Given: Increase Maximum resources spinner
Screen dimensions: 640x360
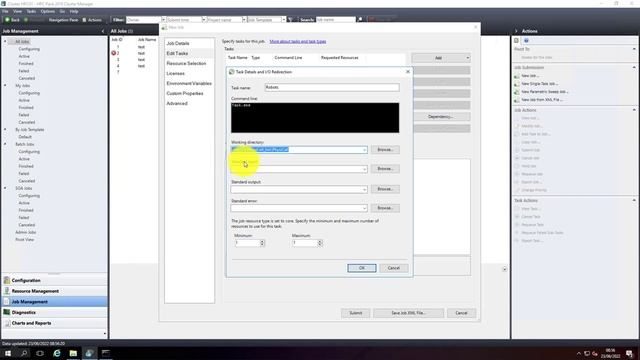Looking at the screenshot, I should point(320,241).
